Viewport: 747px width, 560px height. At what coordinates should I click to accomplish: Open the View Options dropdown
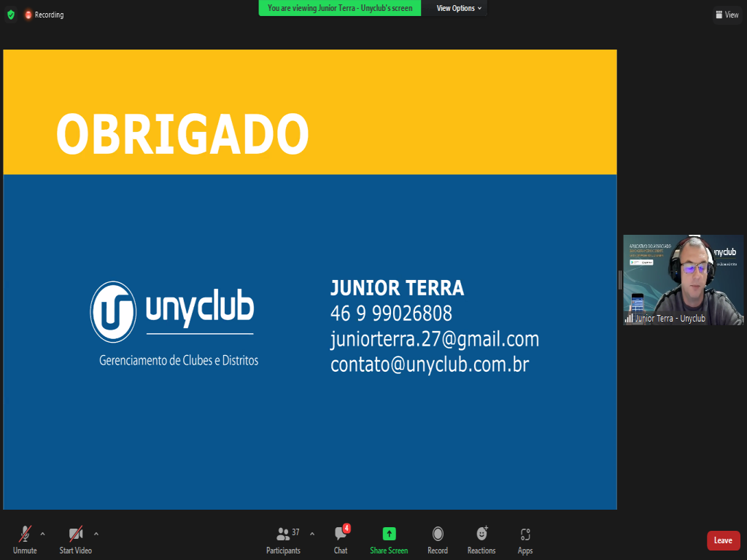(x=459, y=8)
